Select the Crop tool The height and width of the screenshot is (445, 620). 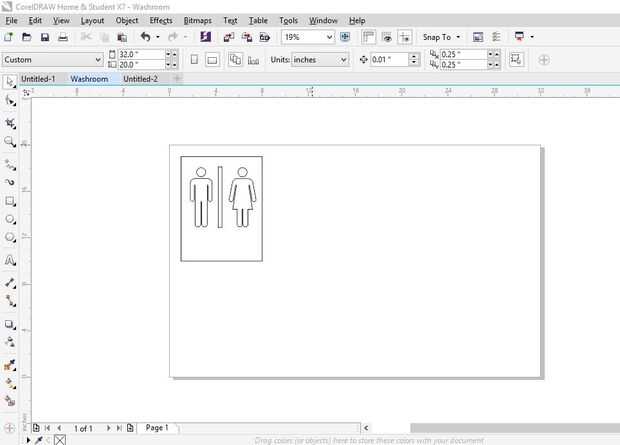click(x=10, y=123)
